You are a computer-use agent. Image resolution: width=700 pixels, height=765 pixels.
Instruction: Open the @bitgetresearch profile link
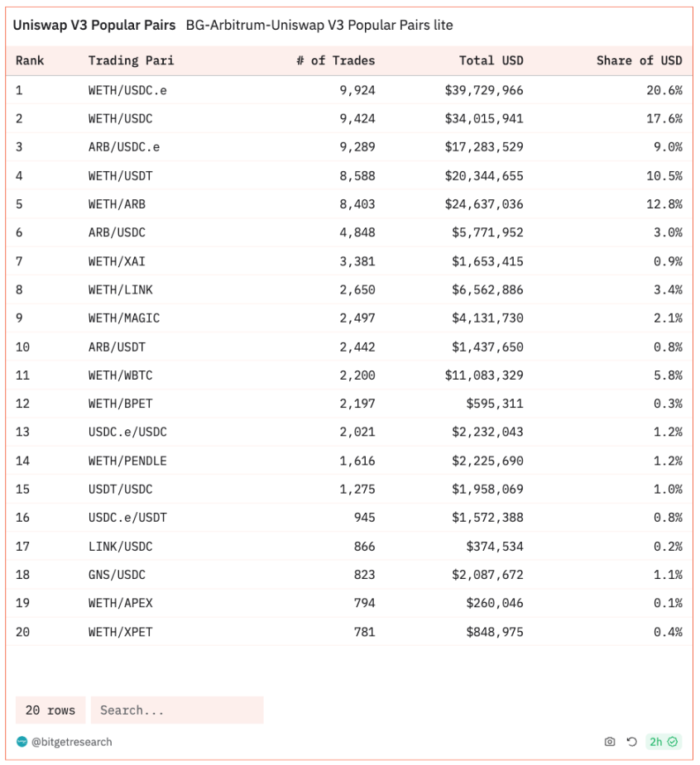click(x=72, y=742)
